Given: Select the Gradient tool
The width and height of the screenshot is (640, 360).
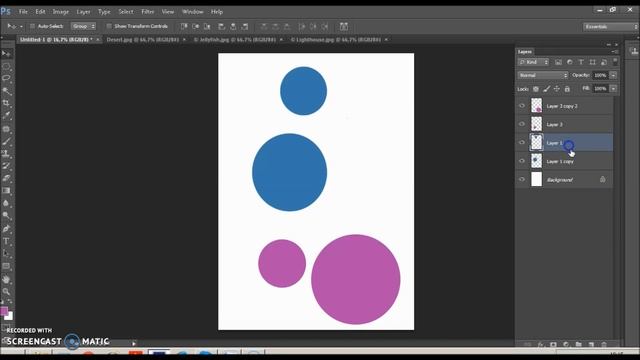Looking at the screenshot, I should click(6, 191).
